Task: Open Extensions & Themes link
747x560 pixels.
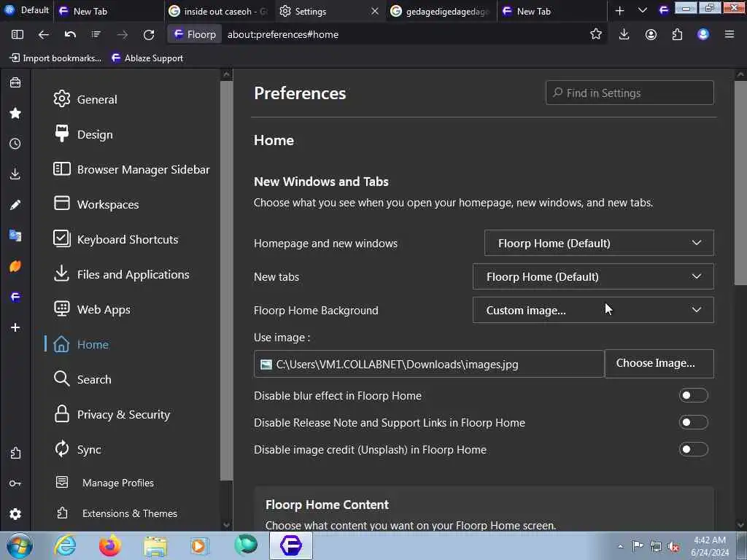Action: click(117, 513)
